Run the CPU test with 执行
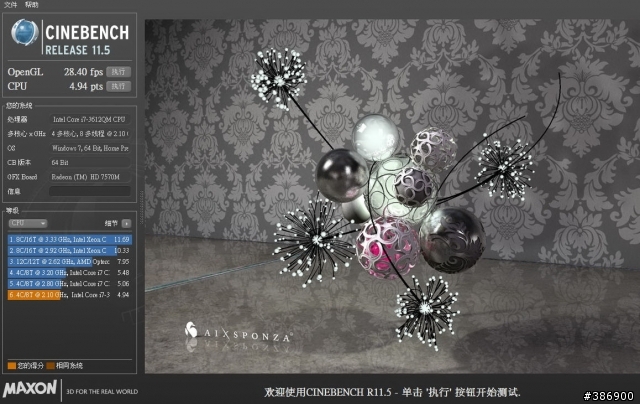Image resolution: width=640 pixels, height=404 pixels. [118, 86]
